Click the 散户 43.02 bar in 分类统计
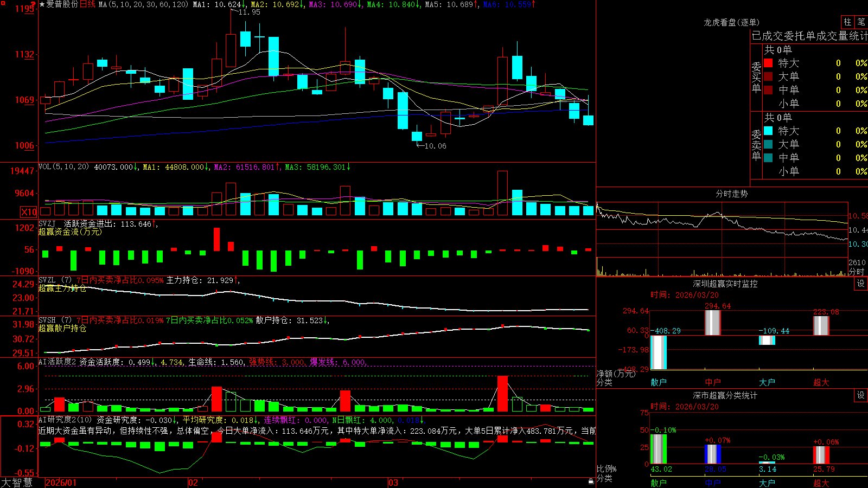Screen dimensions: 868x488 pos(659,449)
